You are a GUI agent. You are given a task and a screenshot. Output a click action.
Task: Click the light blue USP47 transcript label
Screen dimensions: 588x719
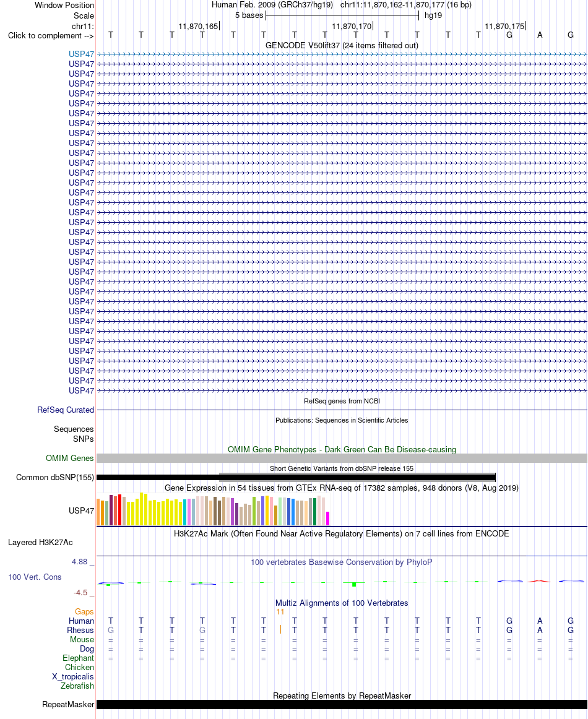tap(81, 54)
